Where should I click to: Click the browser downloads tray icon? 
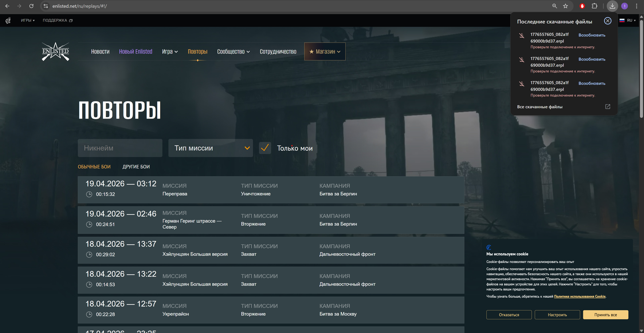coord(612,6)
